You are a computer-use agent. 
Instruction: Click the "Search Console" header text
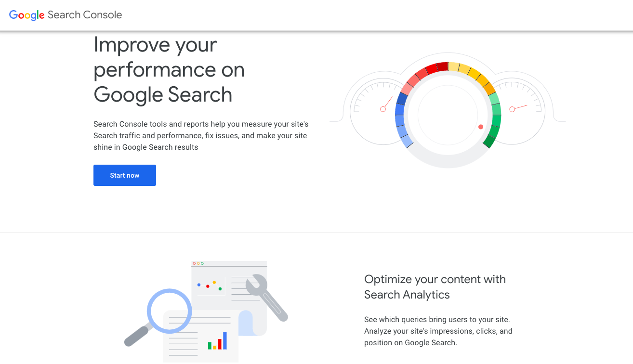85,15
